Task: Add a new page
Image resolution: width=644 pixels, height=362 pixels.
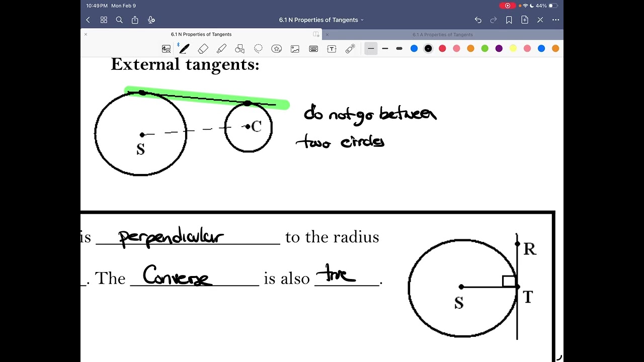Action: [525, 20]
